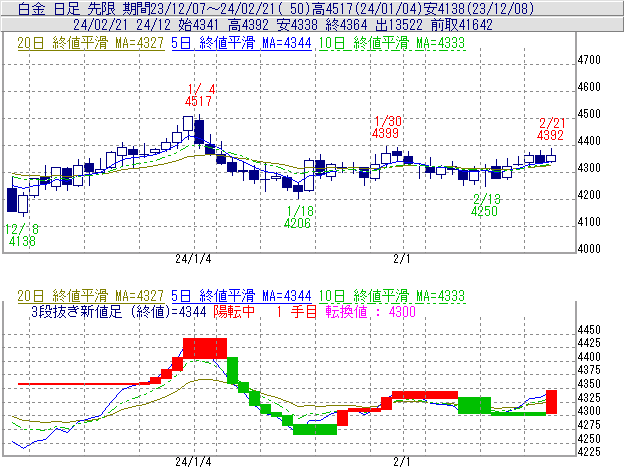Screen dimensions: 624x475
Task: Click the tall dark candlestick below 4517 label
Action: [199, 132]
